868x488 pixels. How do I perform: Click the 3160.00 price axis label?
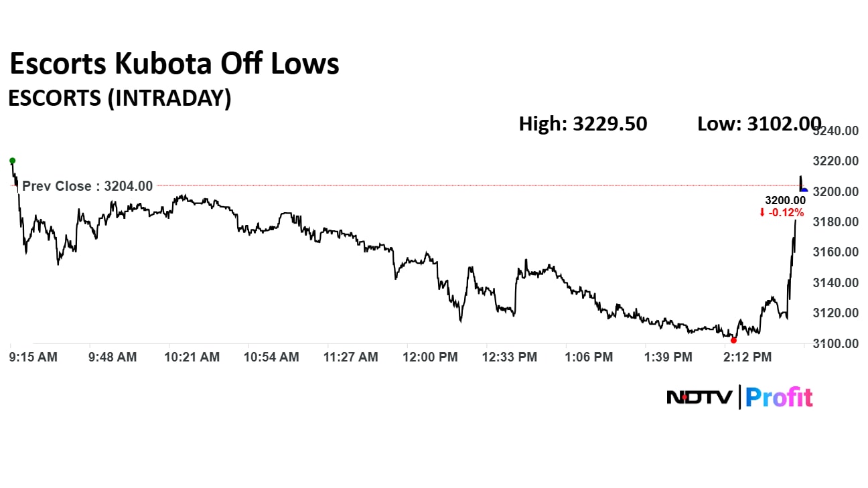click(836, 252)
